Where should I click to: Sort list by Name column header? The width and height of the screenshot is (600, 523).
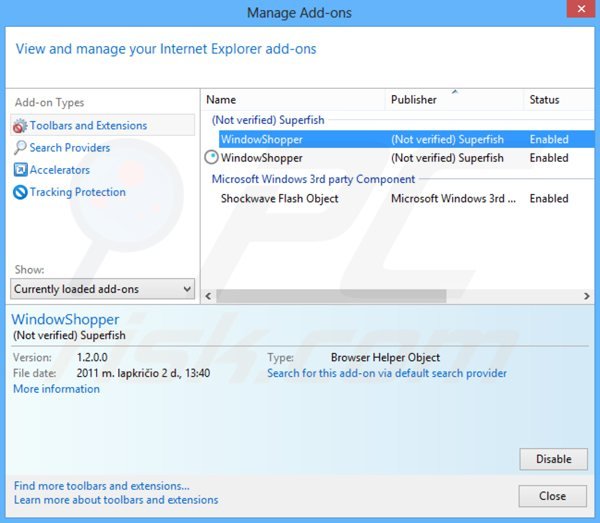pyautogui.click(x=293, y=100)
